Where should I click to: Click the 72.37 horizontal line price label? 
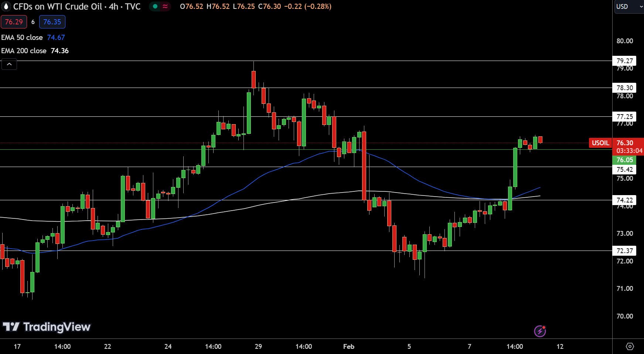pos(624,251)
